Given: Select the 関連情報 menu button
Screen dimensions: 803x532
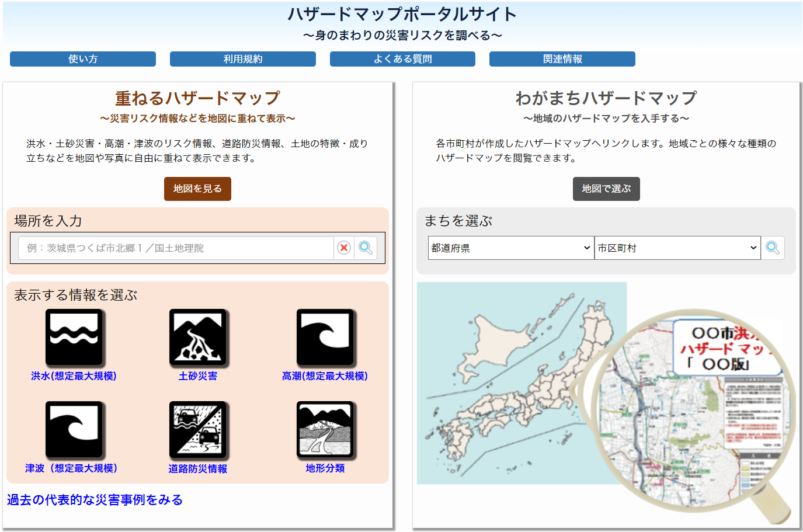Looking at the screenshot, I should (562, 59).
